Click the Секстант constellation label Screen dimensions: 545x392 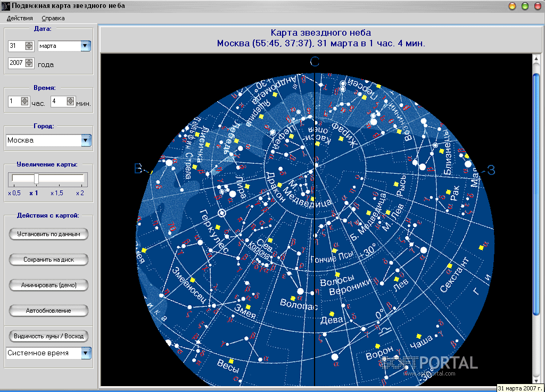coord(454,275)
